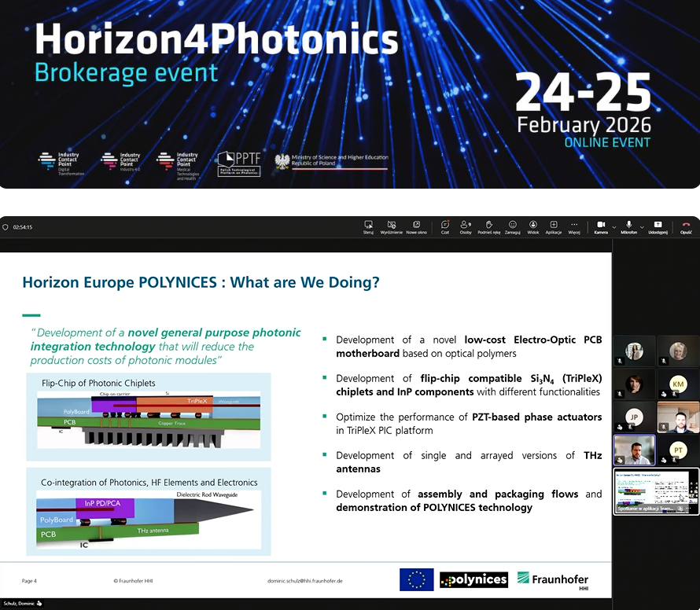Pop out with the Nowe okno icon
Viewport: 700px width, 610px height.
[417, 226]
